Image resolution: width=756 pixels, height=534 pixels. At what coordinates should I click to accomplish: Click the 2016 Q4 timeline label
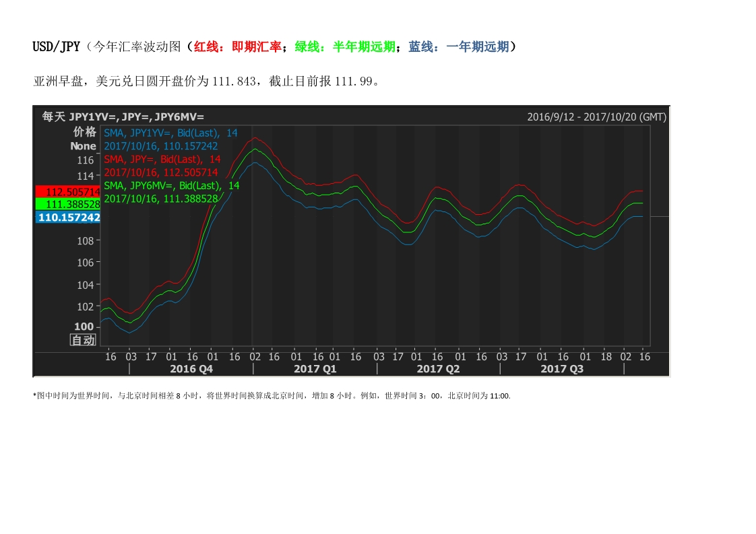(191, 369)
